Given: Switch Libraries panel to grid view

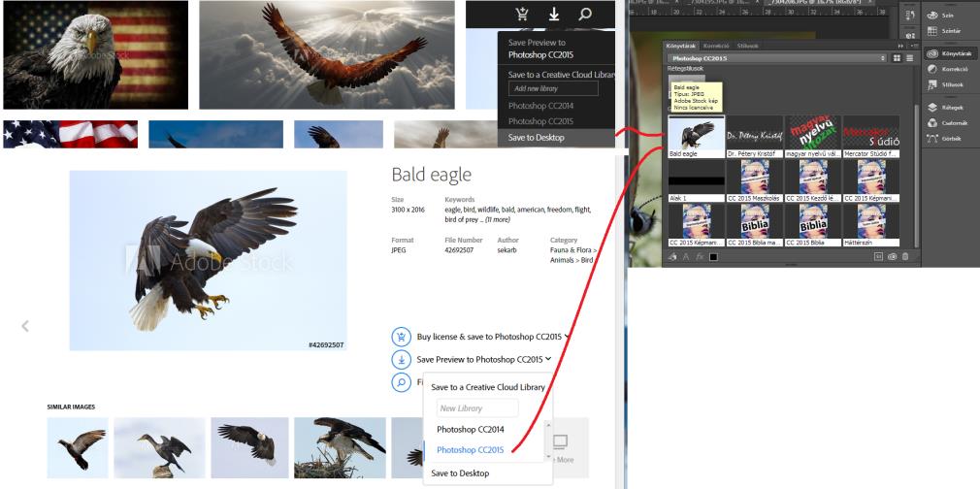Looking at the screenshot, I should coord(897,58).
